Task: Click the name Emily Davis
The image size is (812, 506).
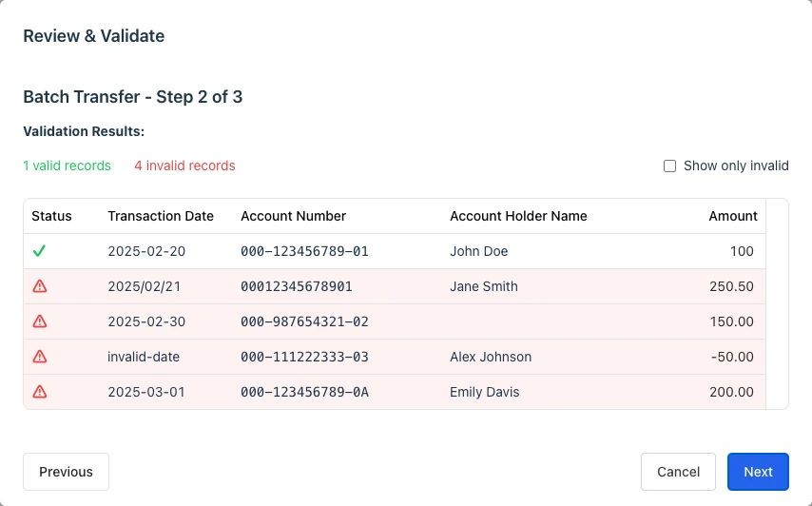Action: [485, 392]
